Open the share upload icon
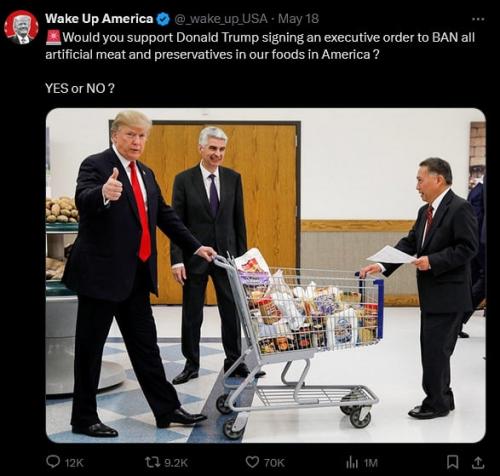Screen dimensions: 500x476 point(478,462)
